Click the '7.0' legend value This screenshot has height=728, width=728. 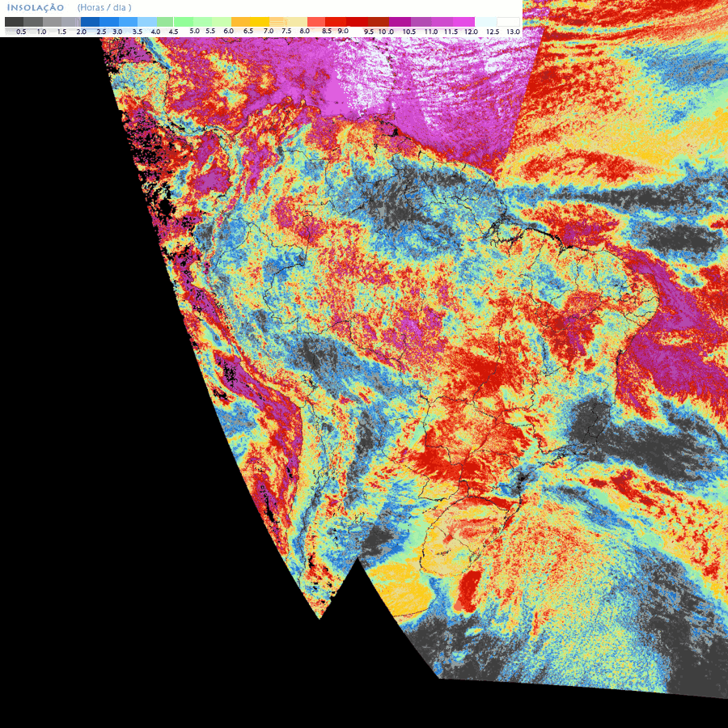269,31
